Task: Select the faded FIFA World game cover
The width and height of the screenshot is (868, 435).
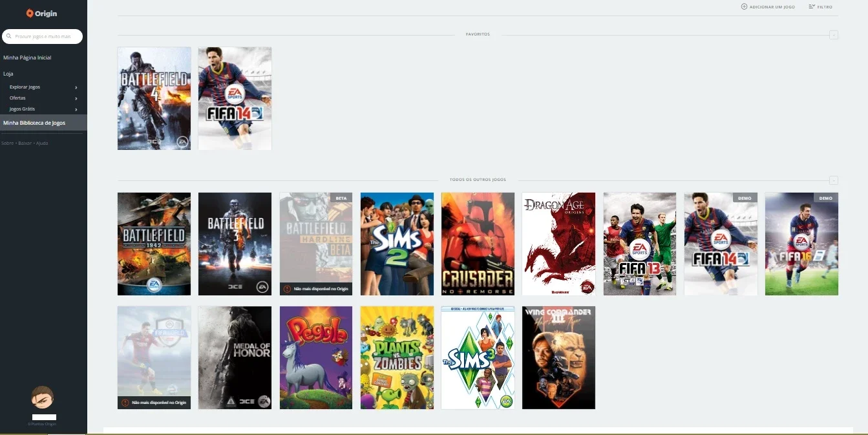Action: tap(154, 357)
